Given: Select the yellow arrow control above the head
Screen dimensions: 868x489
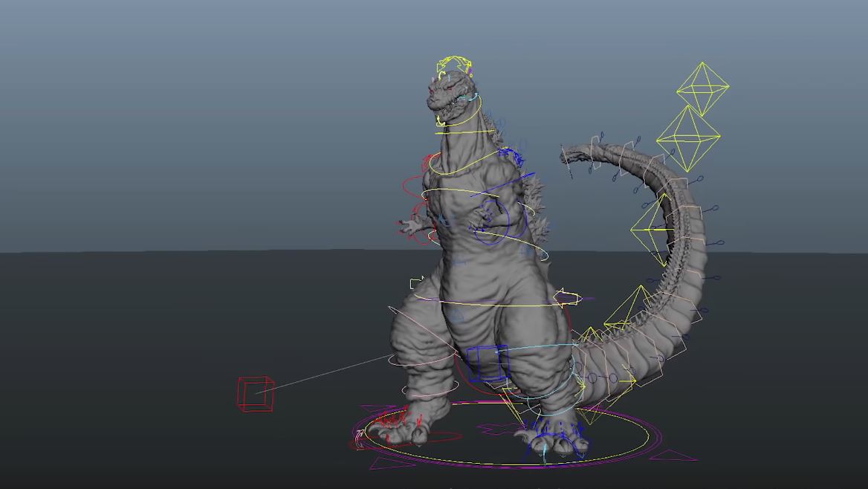Looking at the screenshot, I should 454,66.
